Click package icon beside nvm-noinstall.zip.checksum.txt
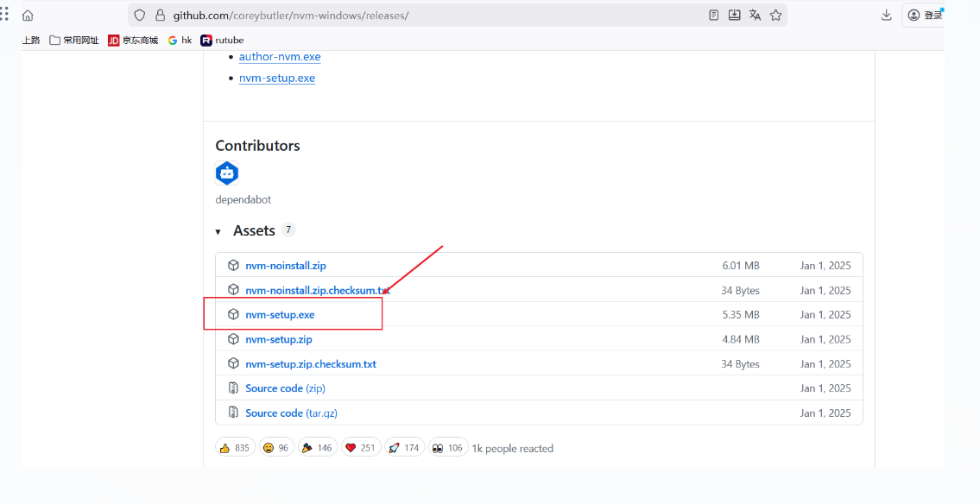980x504 pixels. [x=233, y=290]
